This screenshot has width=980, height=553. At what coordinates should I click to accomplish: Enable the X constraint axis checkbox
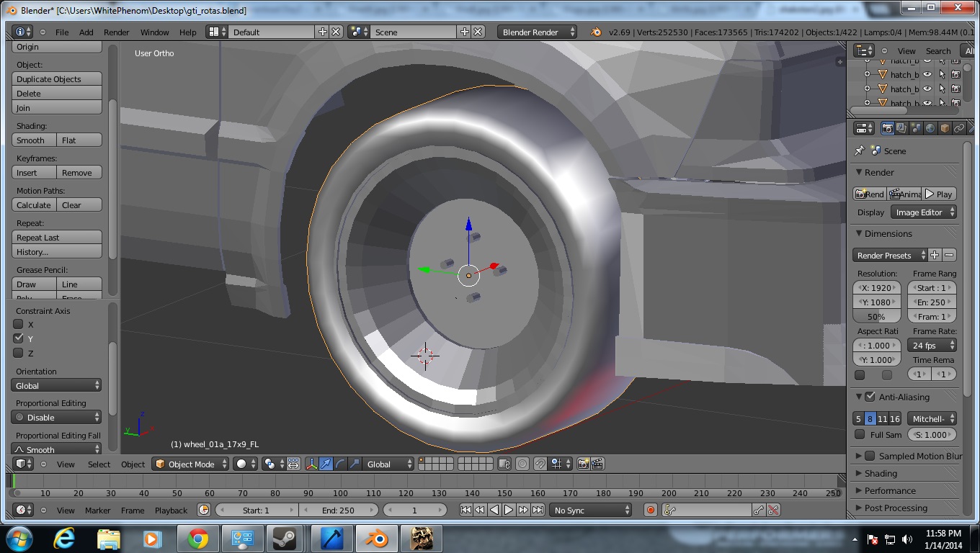click(19, 324)
